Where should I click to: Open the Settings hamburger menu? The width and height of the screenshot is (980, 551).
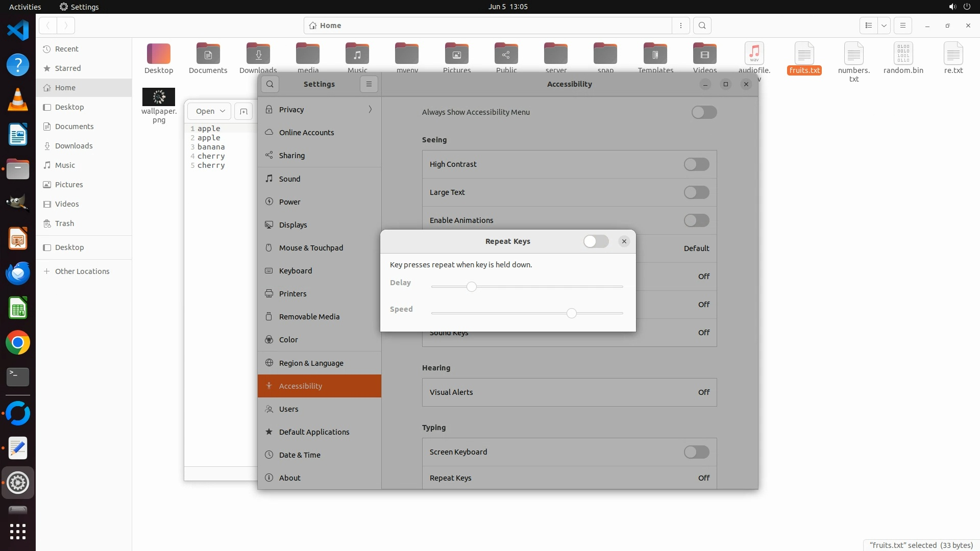coord(369,84)
